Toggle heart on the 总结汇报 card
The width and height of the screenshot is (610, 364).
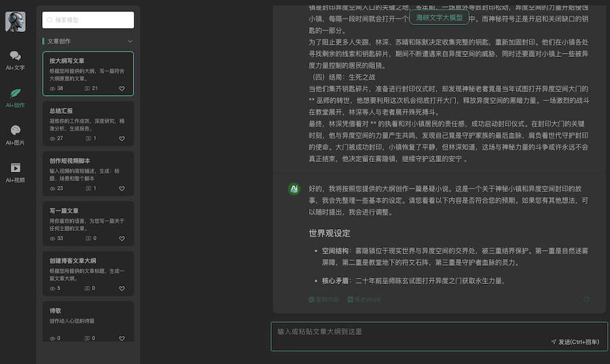pyautogui.click(x=122, y=138)
